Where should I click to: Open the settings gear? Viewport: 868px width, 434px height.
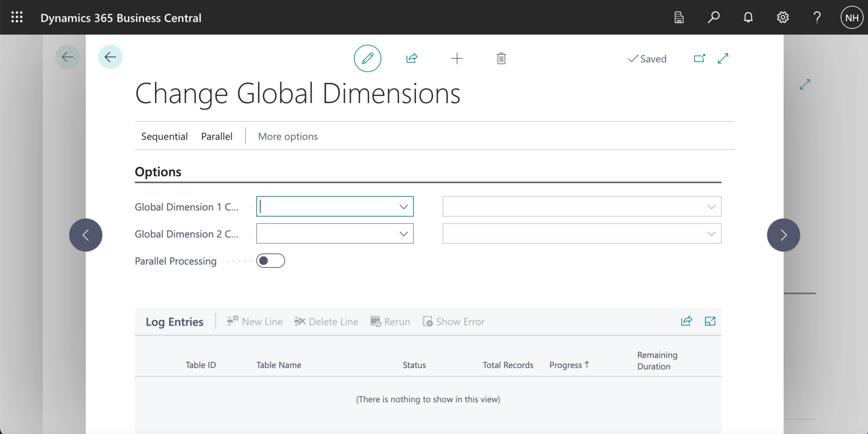pos(782,17)
